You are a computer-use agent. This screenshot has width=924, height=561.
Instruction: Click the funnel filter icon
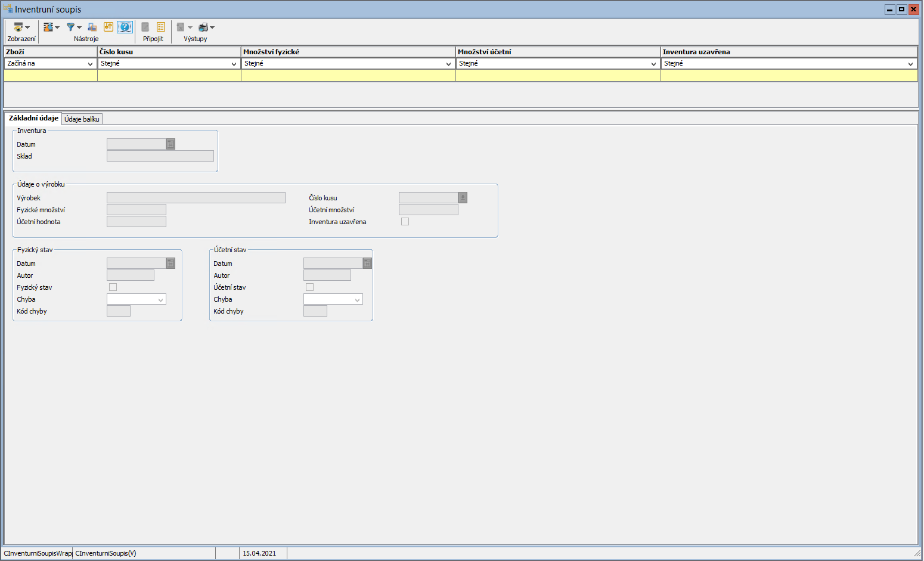coord(71,27)
